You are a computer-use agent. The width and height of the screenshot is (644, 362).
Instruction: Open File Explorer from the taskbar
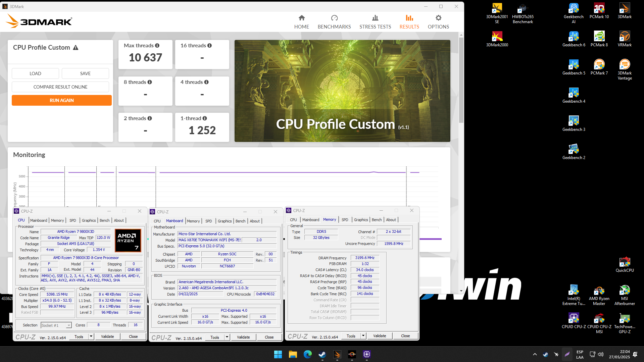293,354
